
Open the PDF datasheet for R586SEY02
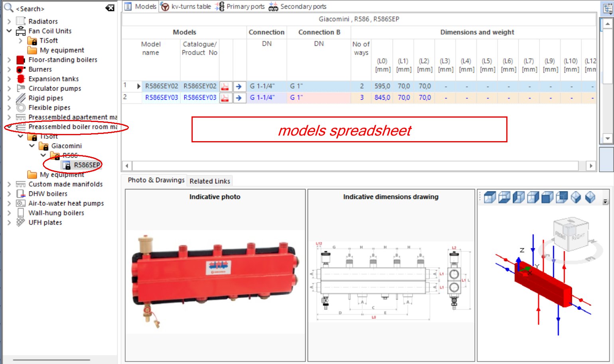225,86
